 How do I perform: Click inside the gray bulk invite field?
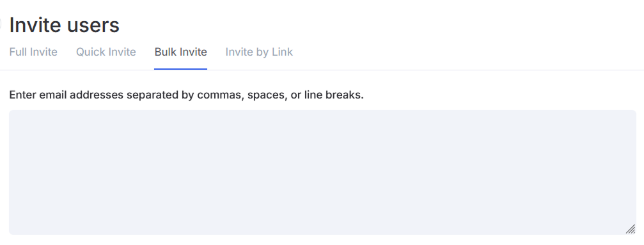pos(322,172)
